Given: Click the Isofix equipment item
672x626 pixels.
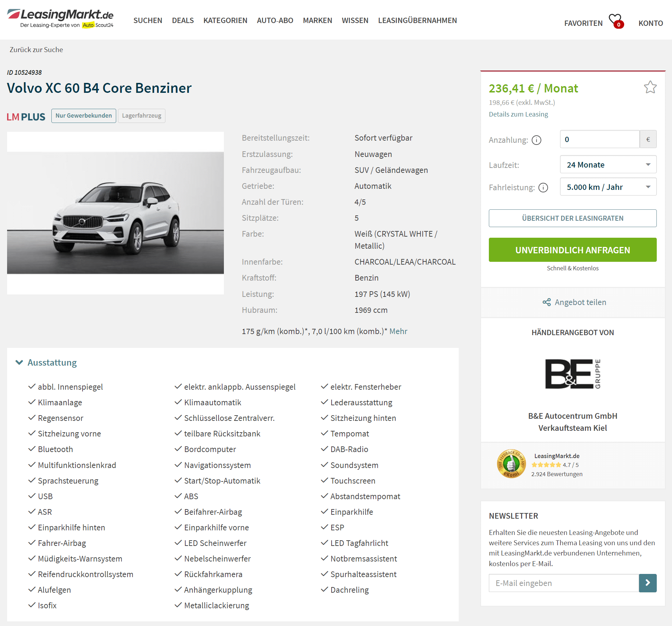Looking at the screenshot, I should coord(47,605).
